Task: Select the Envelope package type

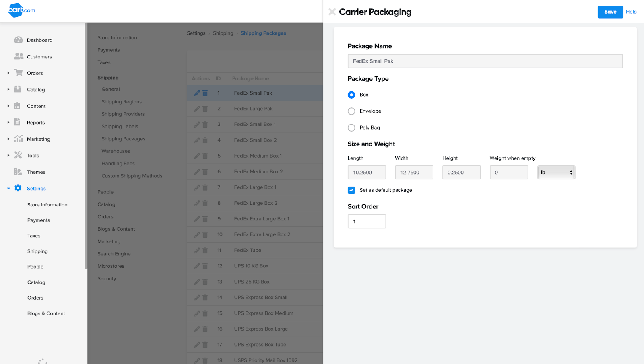Action: click(x=351, y=111)
